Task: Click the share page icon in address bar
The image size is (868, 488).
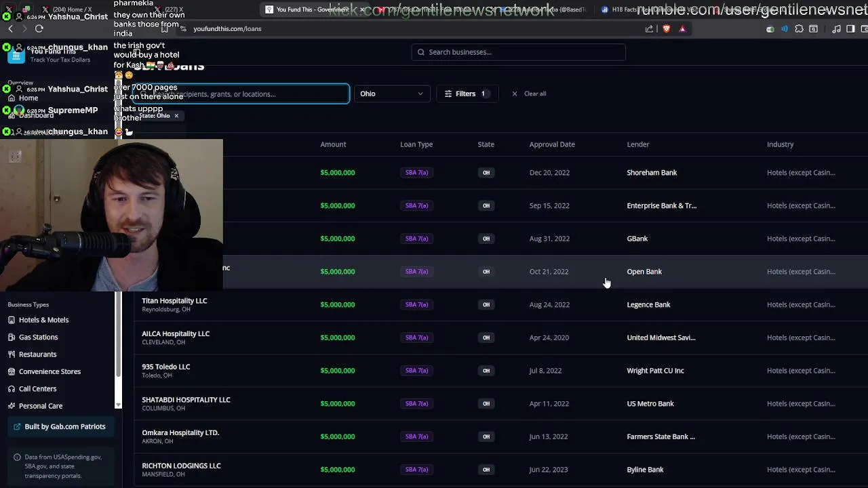Action: point(650,28)
